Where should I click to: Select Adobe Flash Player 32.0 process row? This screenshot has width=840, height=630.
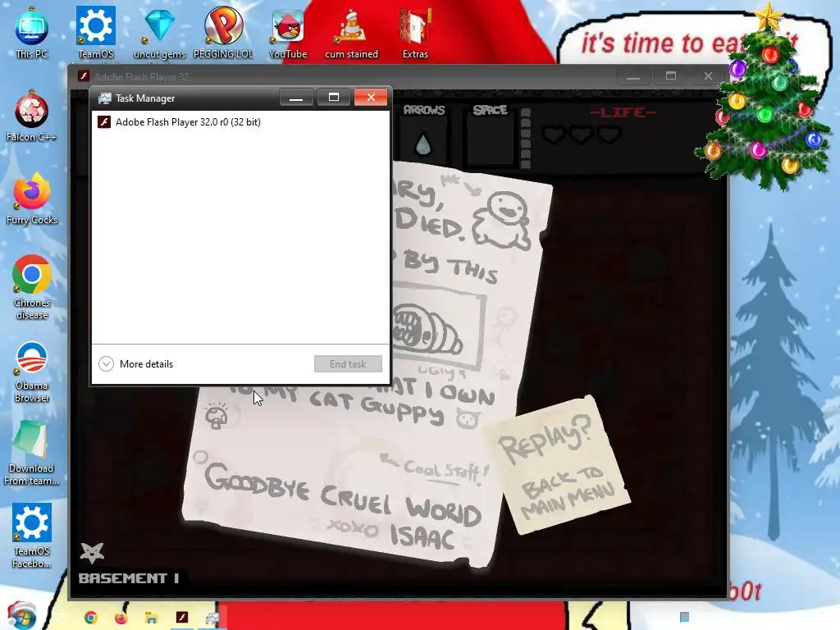tap(240, 122)
